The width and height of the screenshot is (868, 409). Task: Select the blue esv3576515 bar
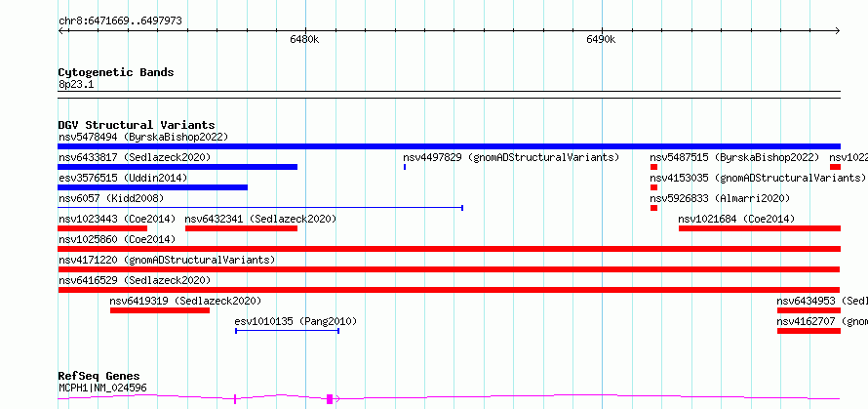pos(152,187)
